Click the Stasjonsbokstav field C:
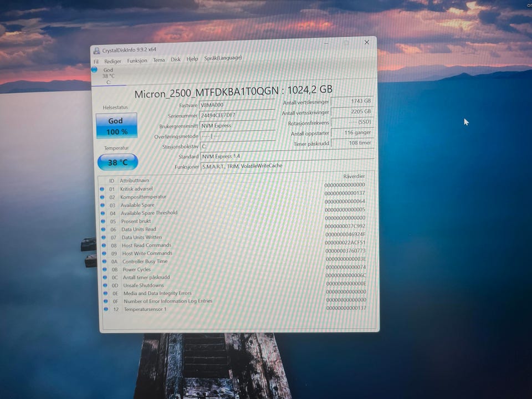The width and height of the screenshot is (532, 399). point(238,146)
